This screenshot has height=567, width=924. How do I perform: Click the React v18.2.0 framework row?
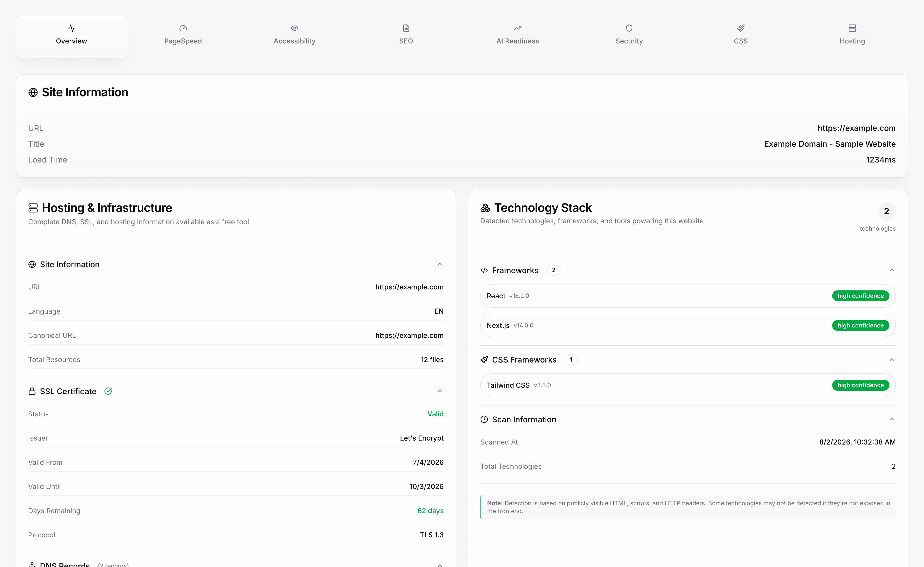(x=688, y=296)
